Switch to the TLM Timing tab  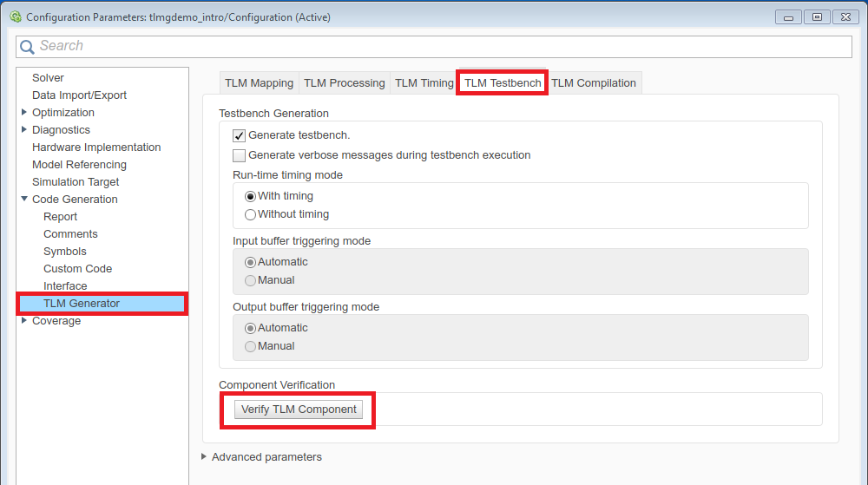click(x=424, y=83)
